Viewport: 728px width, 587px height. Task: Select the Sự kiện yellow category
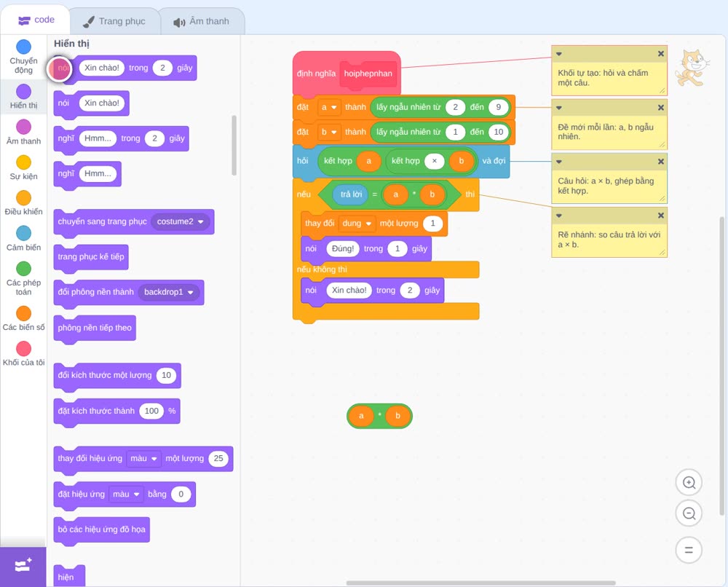(x=24, y=162)
